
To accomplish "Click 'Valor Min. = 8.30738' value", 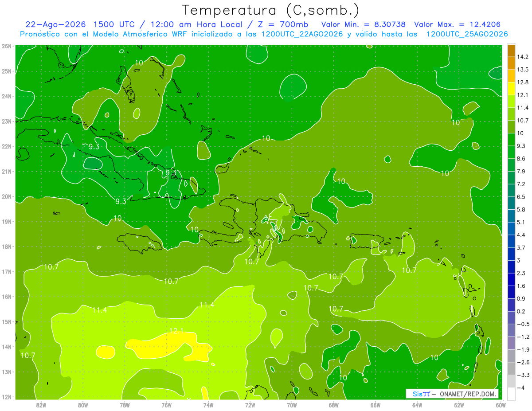I will [363, 24].
